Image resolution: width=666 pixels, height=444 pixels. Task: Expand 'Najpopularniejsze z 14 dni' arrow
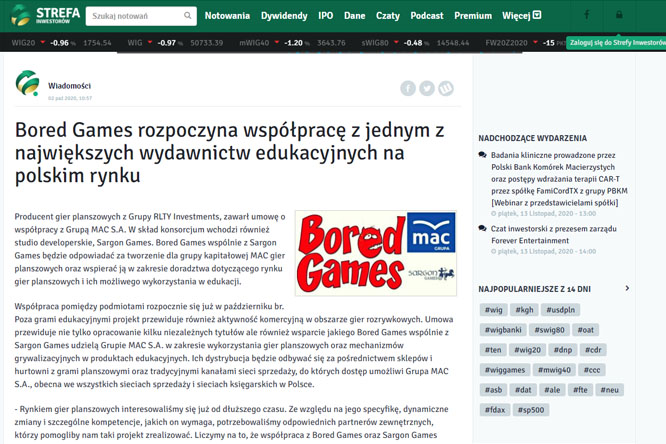(x=627, y=288)
